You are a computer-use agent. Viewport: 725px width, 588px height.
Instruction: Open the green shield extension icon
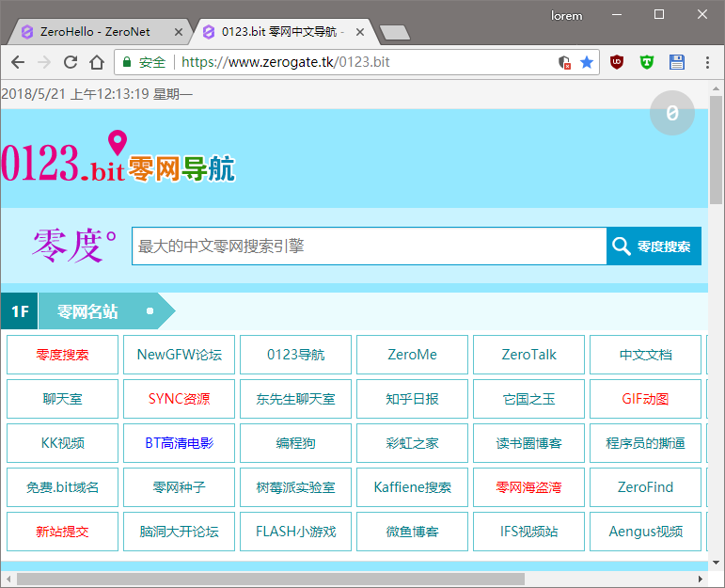coord(647,62)
